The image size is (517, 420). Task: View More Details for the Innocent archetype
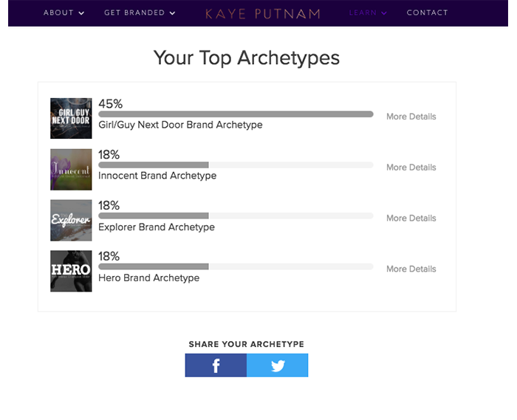411,168
